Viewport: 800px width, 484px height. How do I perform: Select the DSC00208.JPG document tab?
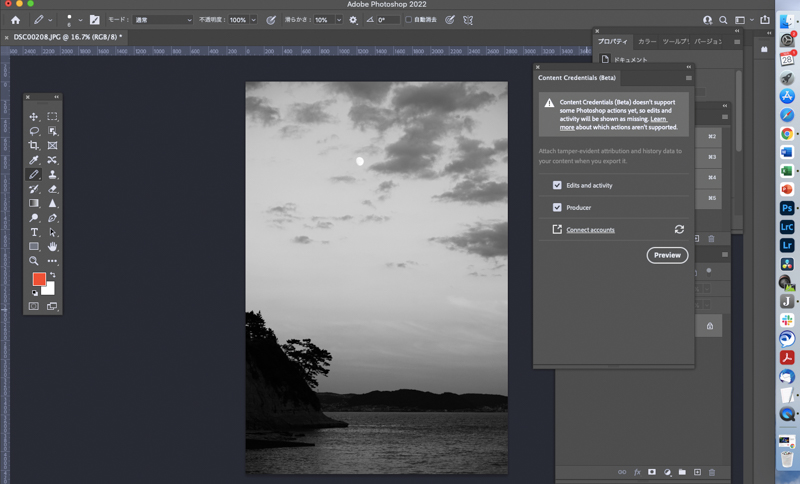click(67, 36)
